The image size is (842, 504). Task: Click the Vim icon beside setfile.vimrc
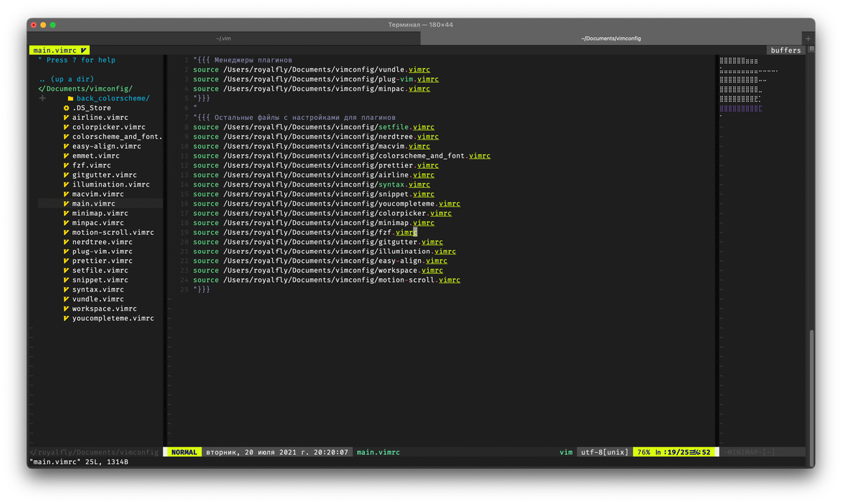click(66, 270)
